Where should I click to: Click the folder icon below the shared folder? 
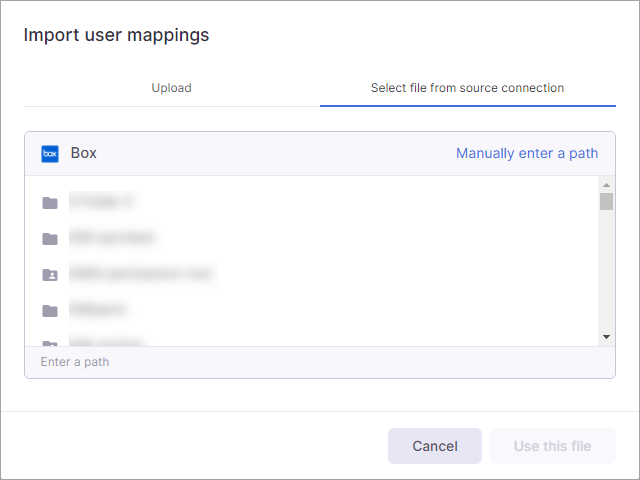pyautogui.click(x=50, y=310)
